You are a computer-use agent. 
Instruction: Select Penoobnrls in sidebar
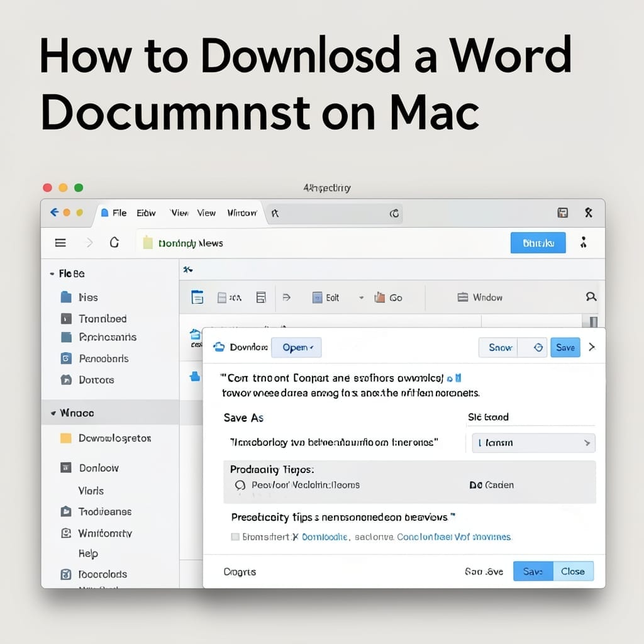tap(94, 358)
